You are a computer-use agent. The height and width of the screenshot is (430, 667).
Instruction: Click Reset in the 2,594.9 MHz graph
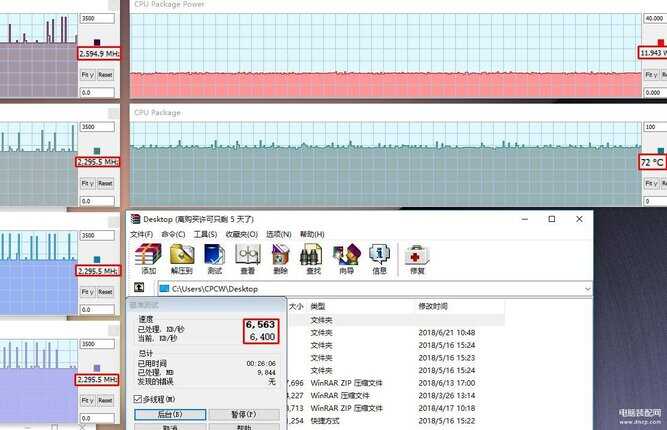pos(105,75)
